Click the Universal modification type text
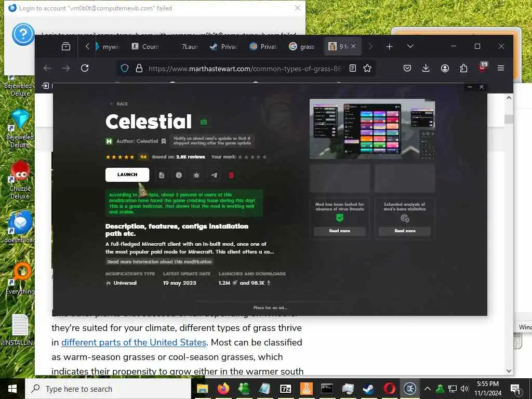This screenshot has width=532, height=399. coord(125,283)
